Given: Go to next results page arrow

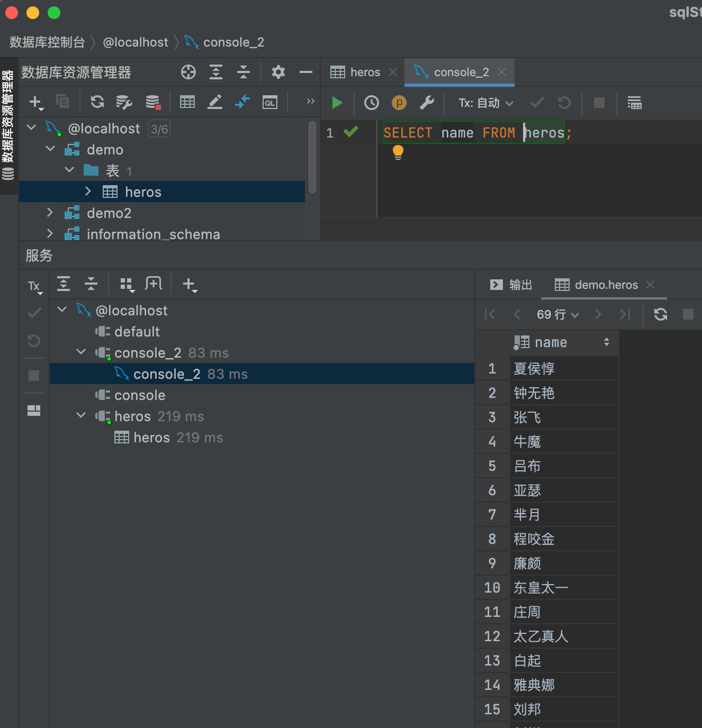Looking at the screenshot, I should click(x=598, y=314).
